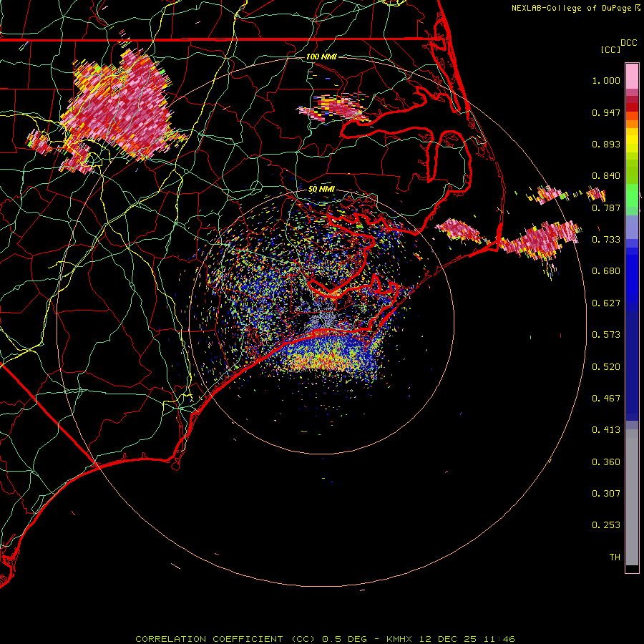Click the 100 NMI range ring label
Image resolution: width=644 pixels, height=644 pixels.
coord(321,57)
